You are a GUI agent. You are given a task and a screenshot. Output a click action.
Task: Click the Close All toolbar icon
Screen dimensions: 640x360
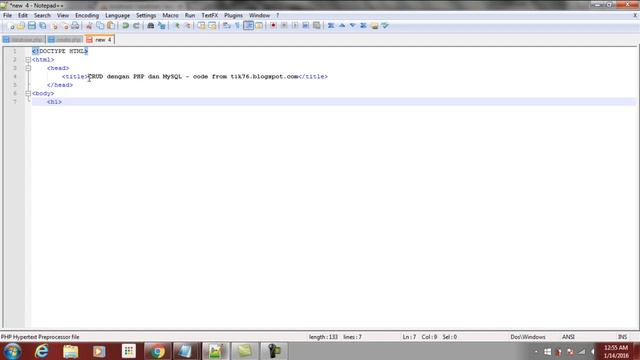pos(64,26)
